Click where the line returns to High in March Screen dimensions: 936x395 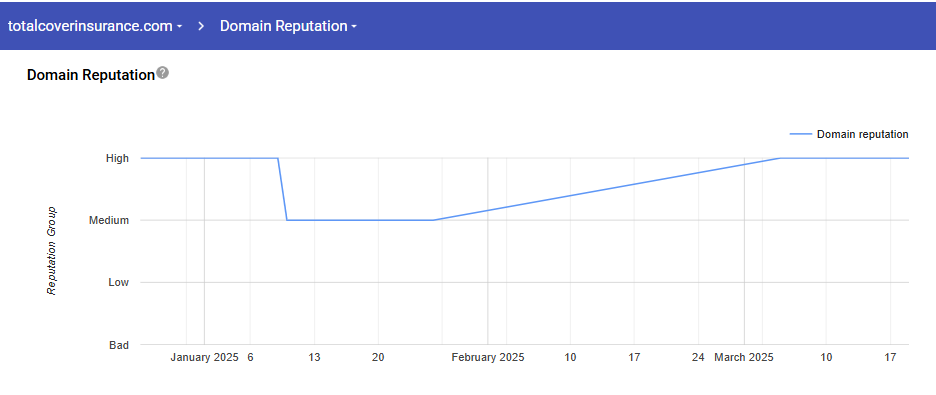point(780,158)
